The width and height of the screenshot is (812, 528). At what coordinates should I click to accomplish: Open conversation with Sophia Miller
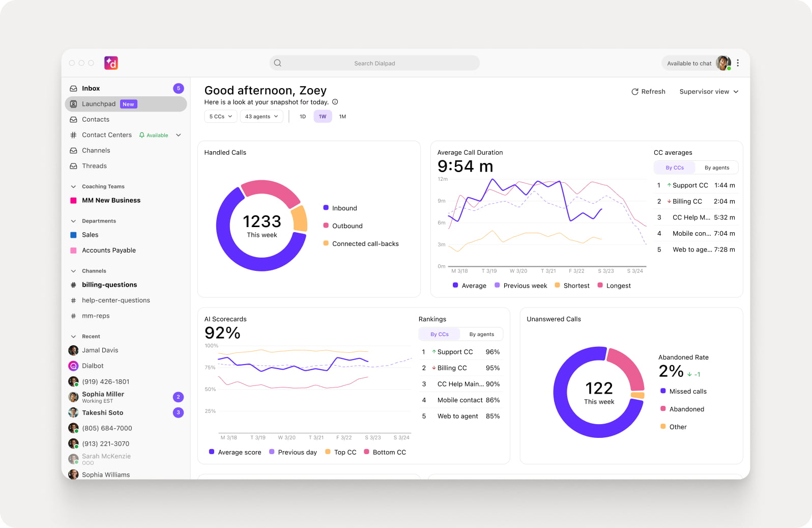point(126,397)
